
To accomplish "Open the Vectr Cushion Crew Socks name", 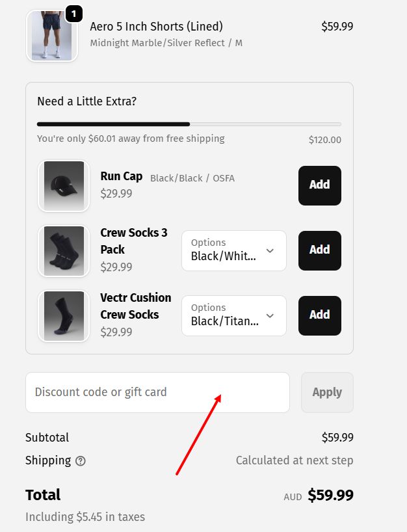I will pos(135,306).
